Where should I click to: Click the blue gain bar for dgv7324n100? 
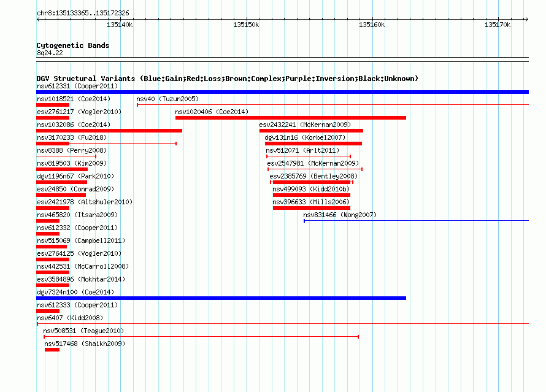coord(221,298)
